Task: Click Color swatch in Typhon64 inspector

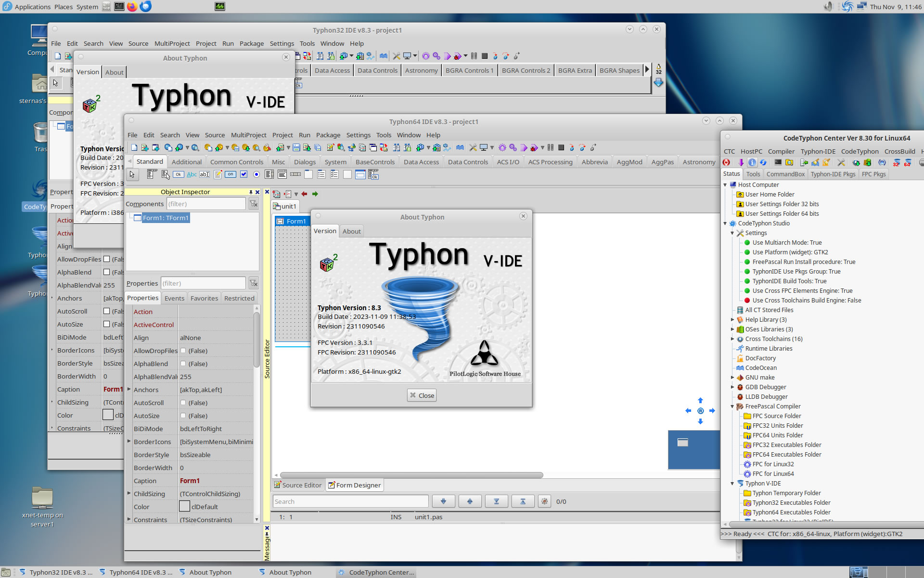Action: pyautogui.click(x=184, y=506)
